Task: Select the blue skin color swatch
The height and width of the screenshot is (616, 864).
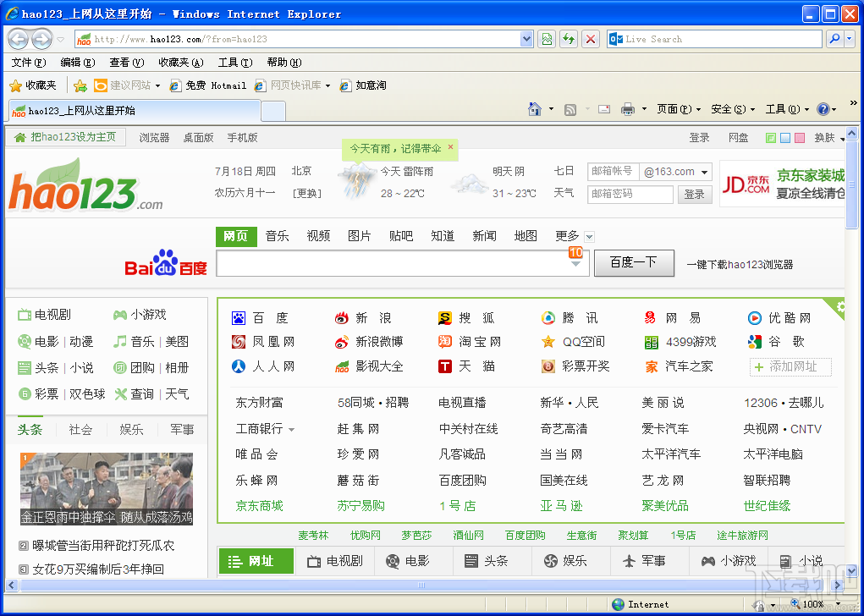Action: click(785, 138)
